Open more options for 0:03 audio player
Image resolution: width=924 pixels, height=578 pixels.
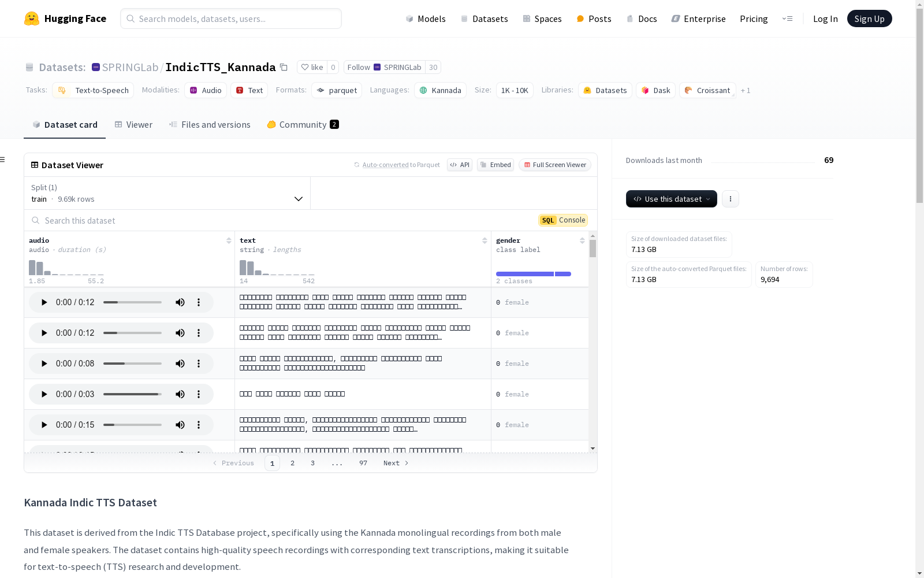(199, 394)
